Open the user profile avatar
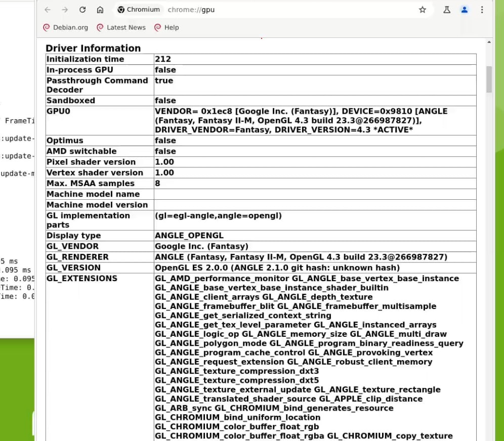Screen dimensions: 504x441 pyautogui.click(x=465, y=10)
